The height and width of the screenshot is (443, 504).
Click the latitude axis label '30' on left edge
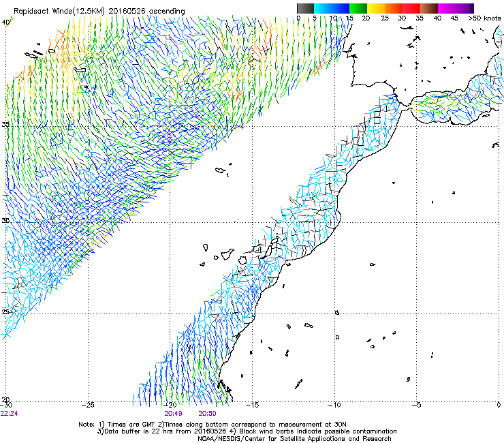coord(5,221)
